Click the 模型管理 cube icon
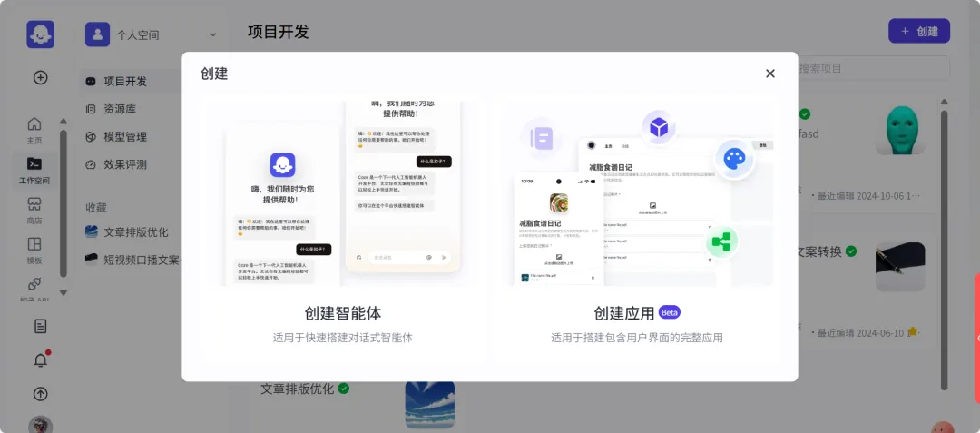This screenshot has height=433, width=980. [x=92, y=137]
